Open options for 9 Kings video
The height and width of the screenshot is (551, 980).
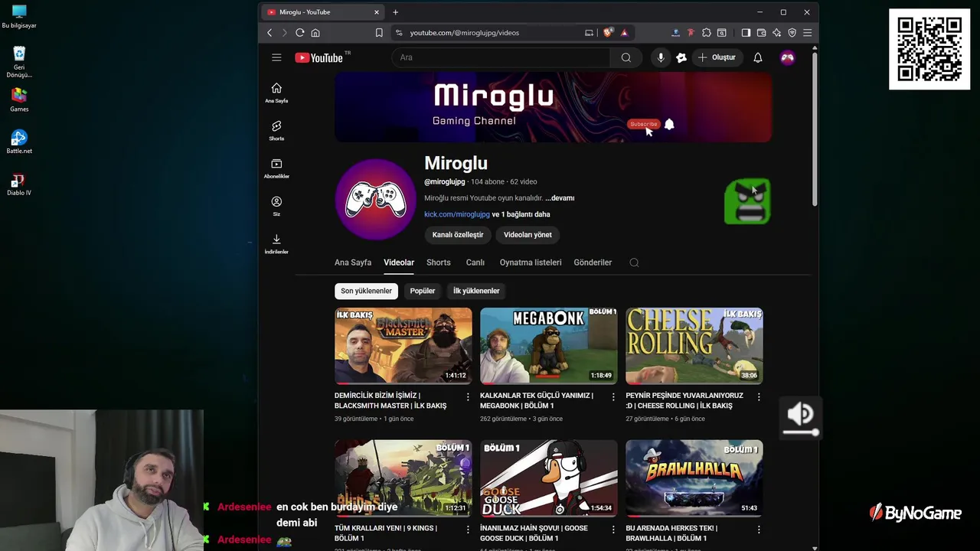pyautogui.click(x=468, y=529)
